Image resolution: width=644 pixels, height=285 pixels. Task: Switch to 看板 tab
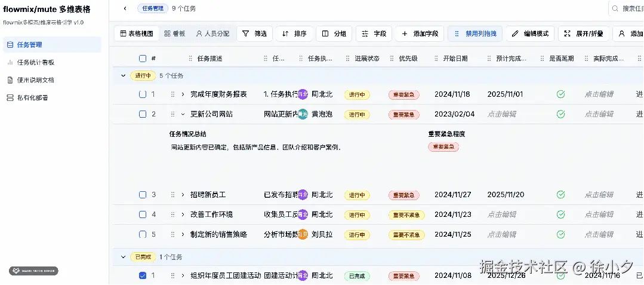[x=174, y=33]
